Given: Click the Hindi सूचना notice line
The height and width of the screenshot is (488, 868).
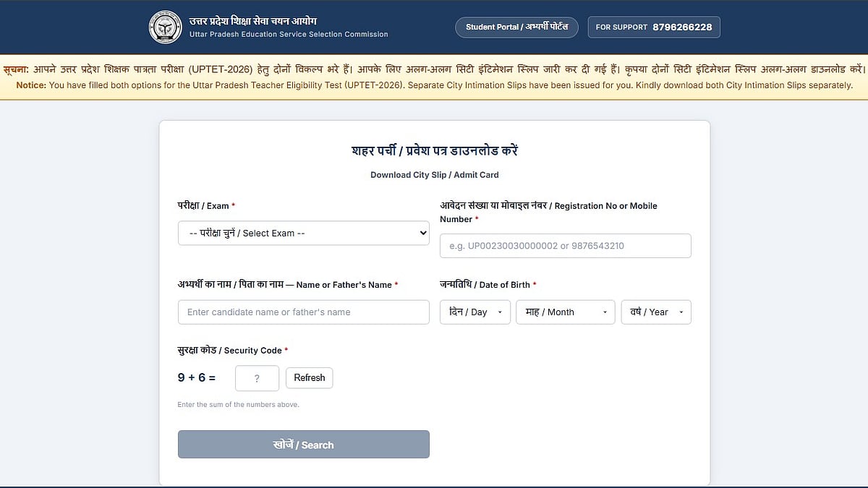Looking at the screenshot, I should click(434, 69).
